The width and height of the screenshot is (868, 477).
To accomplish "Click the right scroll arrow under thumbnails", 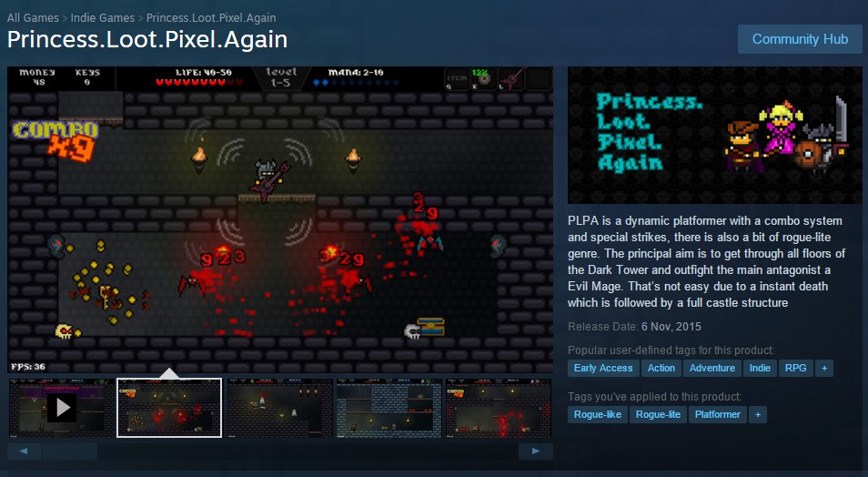I will click(x=535, y=451).
